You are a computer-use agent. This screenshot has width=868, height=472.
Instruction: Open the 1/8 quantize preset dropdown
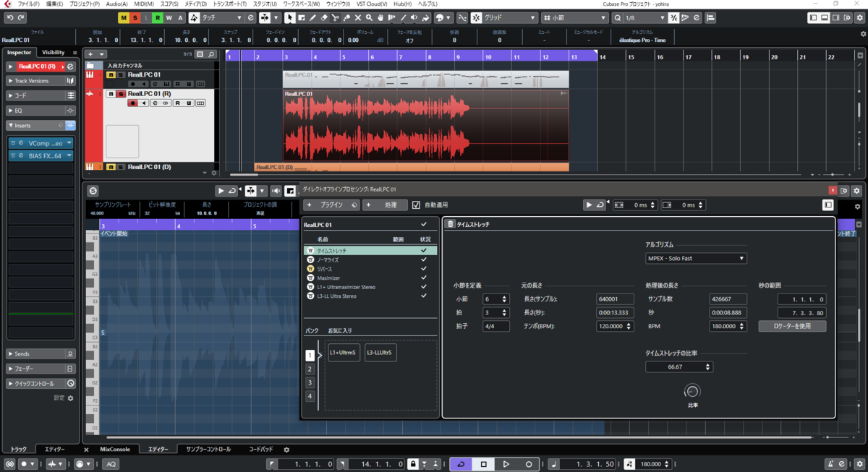(645, 17)
